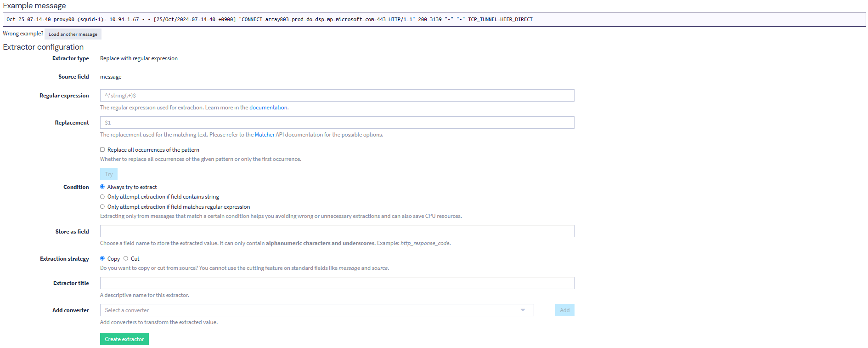Screen dimensions: 868x348
Task: Choose the Cut extraction strategy
Action: (126, 259)
